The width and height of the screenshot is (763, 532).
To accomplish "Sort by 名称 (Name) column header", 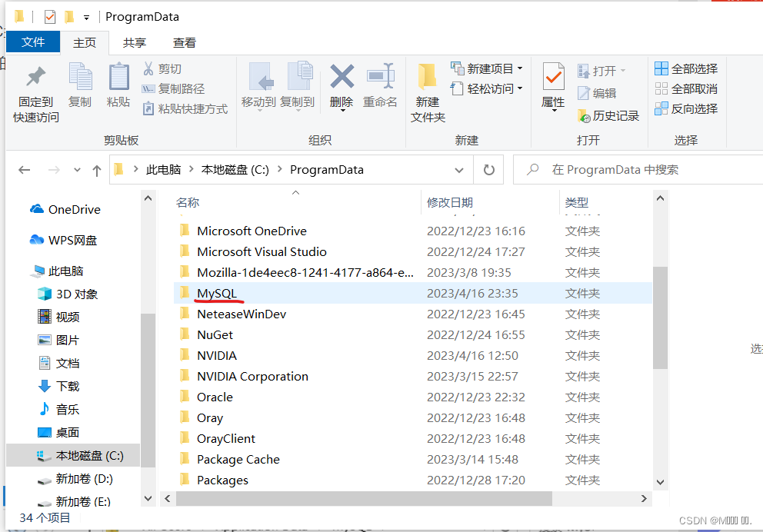I will 188,202.
